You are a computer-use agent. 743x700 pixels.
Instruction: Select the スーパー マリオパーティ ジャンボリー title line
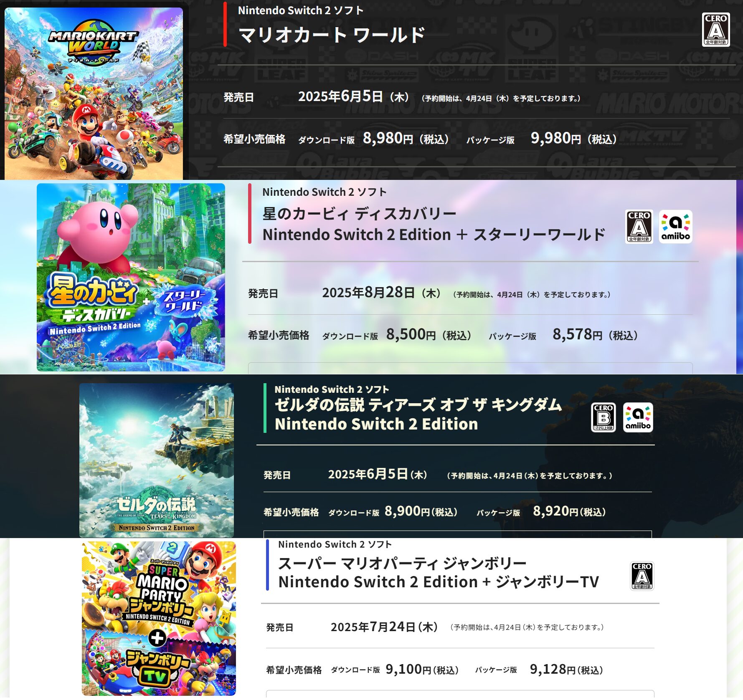[x=402, y=563]
